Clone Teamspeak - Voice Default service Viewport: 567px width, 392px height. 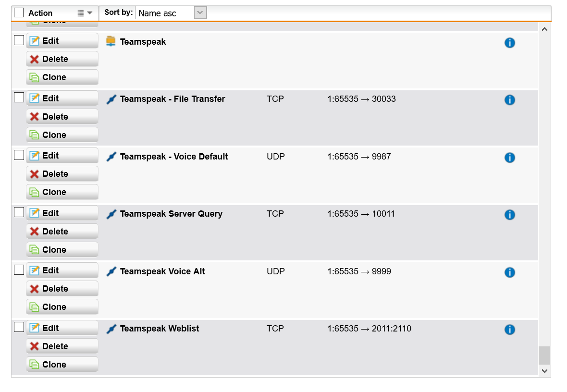pyautogui.click(x=62, y=192)
